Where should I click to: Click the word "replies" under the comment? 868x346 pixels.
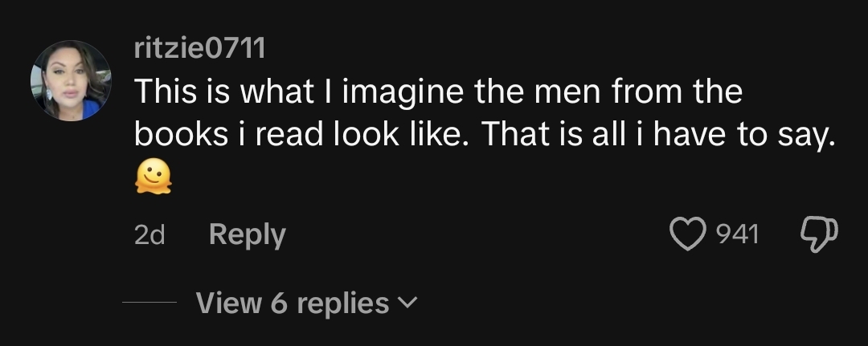tap(340, 304)
